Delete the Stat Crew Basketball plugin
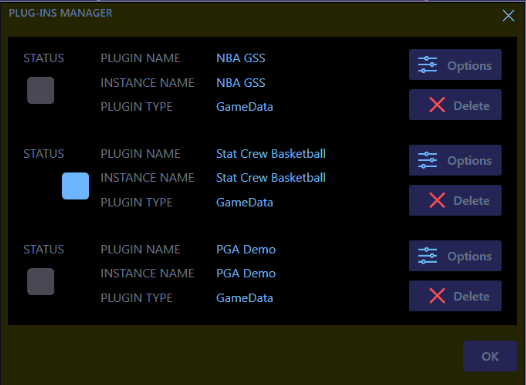This screenshot has width=526, height=385. [x=455, y=201]
